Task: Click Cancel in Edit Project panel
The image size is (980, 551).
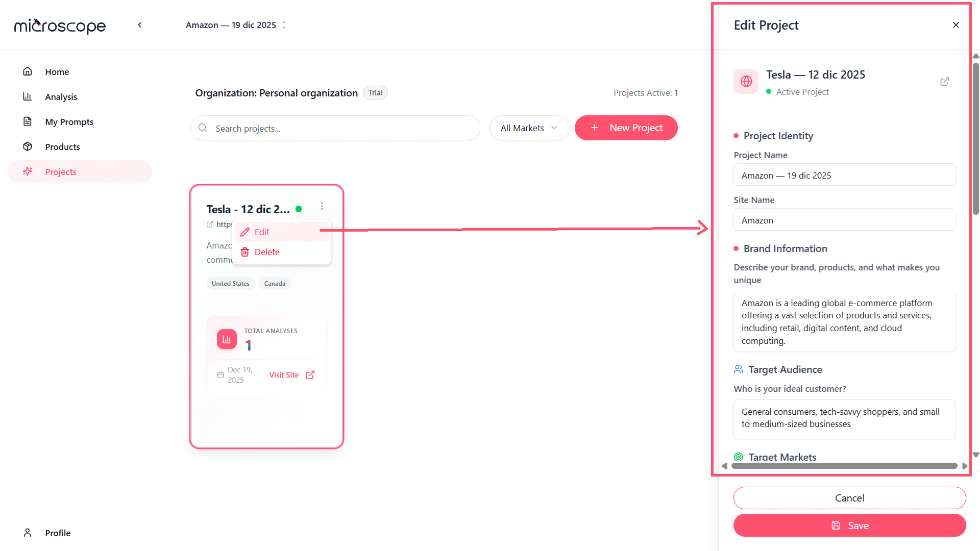Action: (x=849, y=498)
